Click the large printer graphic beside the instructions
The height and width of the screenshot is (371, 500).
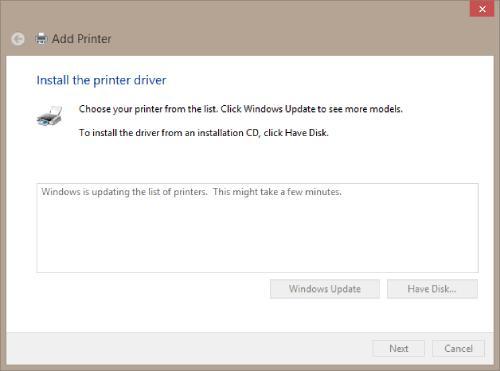[x=50, y=116]
